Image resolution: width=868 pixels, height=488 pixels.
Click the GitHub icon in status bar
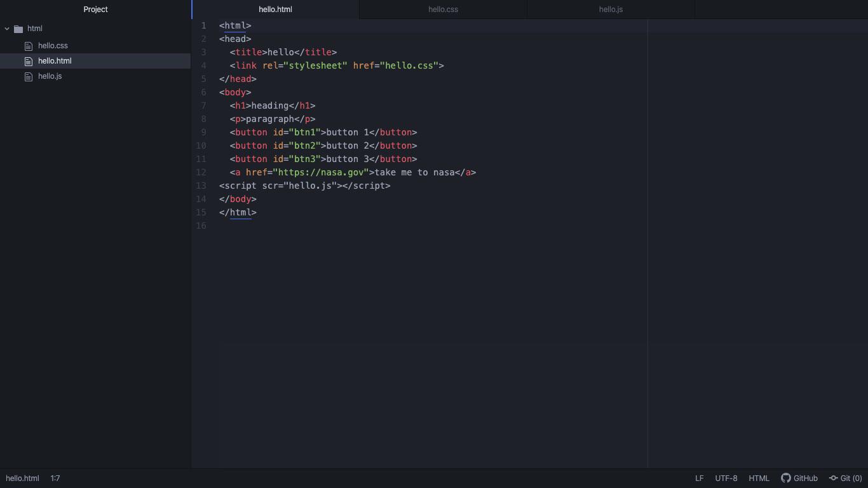pyautogui.click(x=786, y=478)
